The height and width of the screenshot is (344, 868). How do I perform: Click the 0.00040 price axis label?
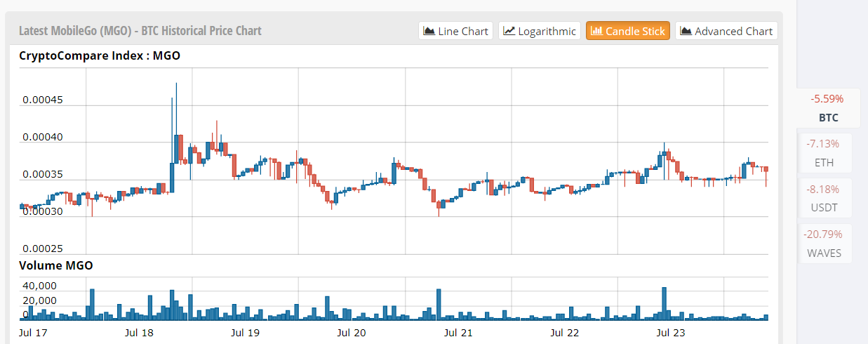(x=43, y=137)
